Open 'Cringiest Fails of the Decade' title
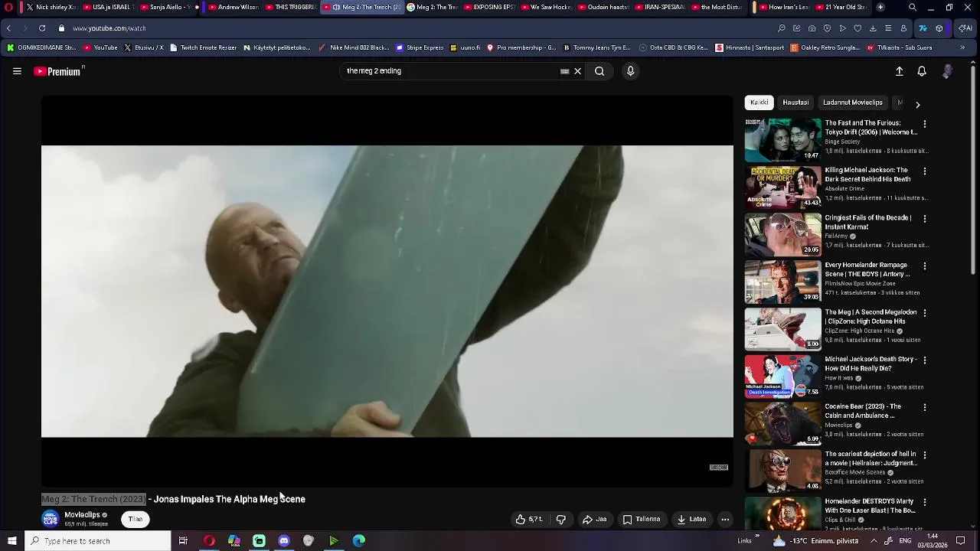Image resolution: width=980 pixels, height=551 pixels. click(868, 222)
